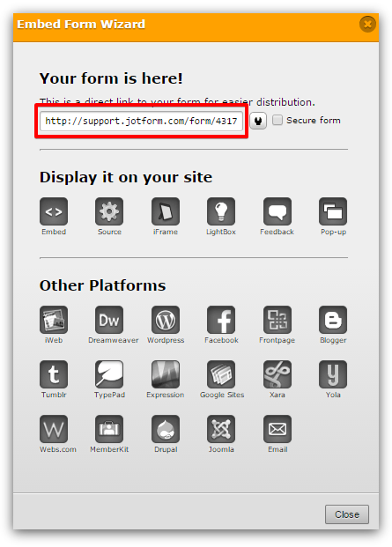
Task: Open the Tumblr embed option
Action: 54,374
